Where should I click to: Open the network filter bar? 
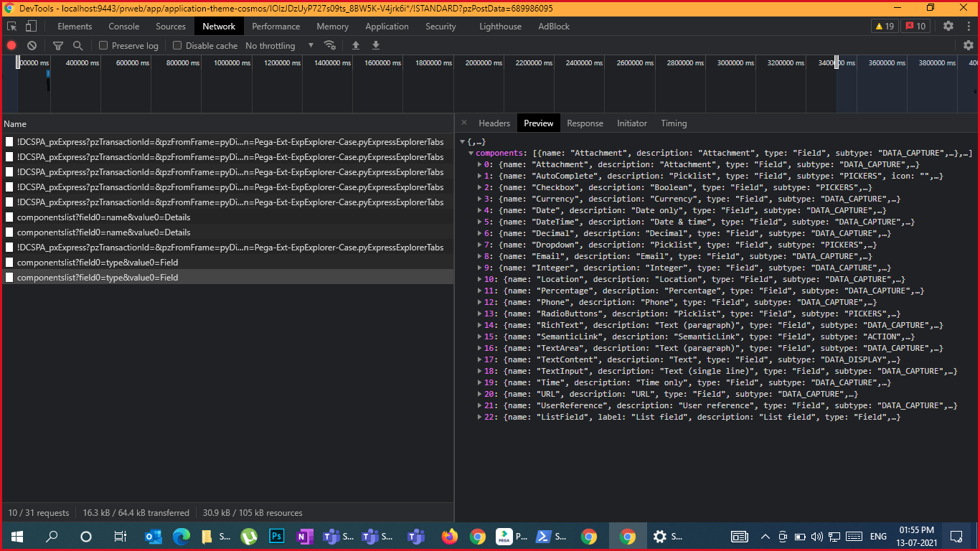tap(58, 44)
